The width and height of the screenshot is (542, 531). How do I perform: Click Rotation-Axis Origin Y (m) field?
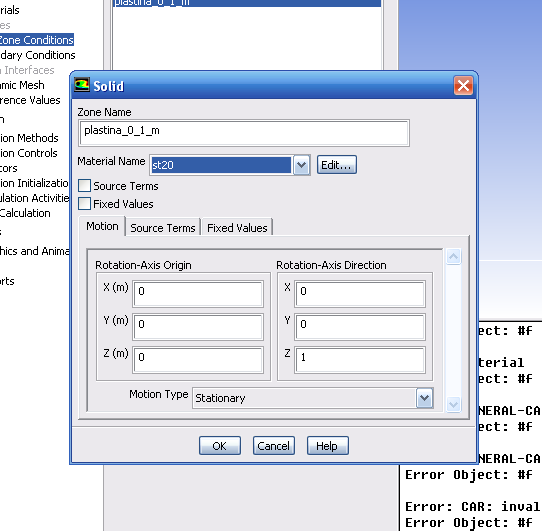pyautogui.click(x=198, y=327)
